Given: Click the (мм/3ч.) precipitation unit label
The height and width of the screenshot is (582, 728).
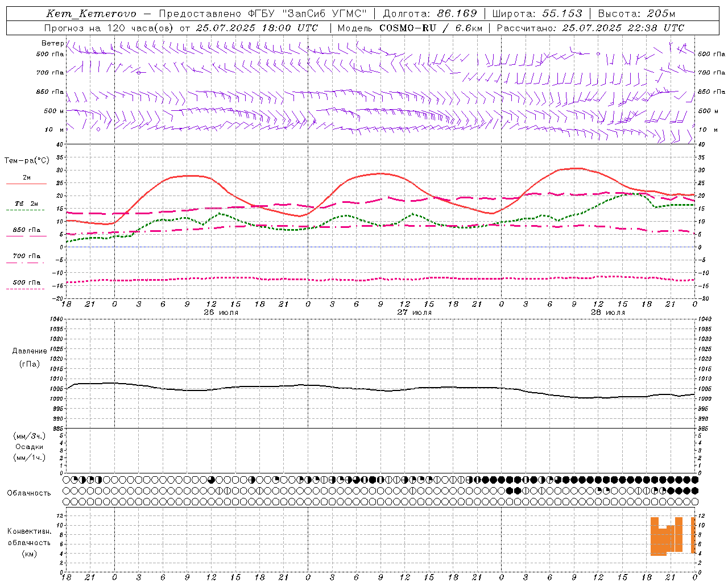Looking at the screenshot, I should [x=30, y=436].
